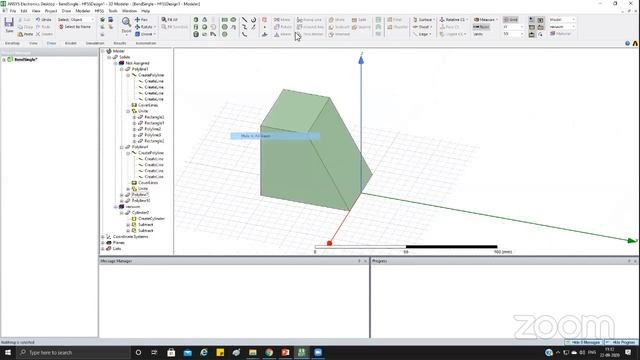Click Select by Name
The height and width of the screenshot is (360, 640).
(x=75, y=27)
